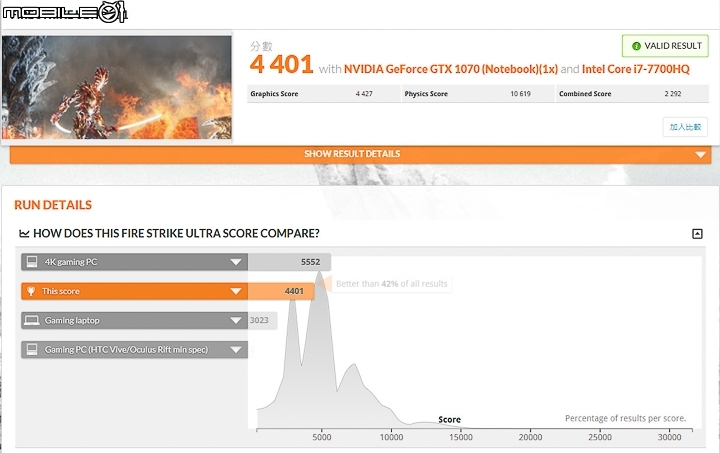
Task: Expand the 4K gaming PC dropdown arrow
Action: pos(236,262)
